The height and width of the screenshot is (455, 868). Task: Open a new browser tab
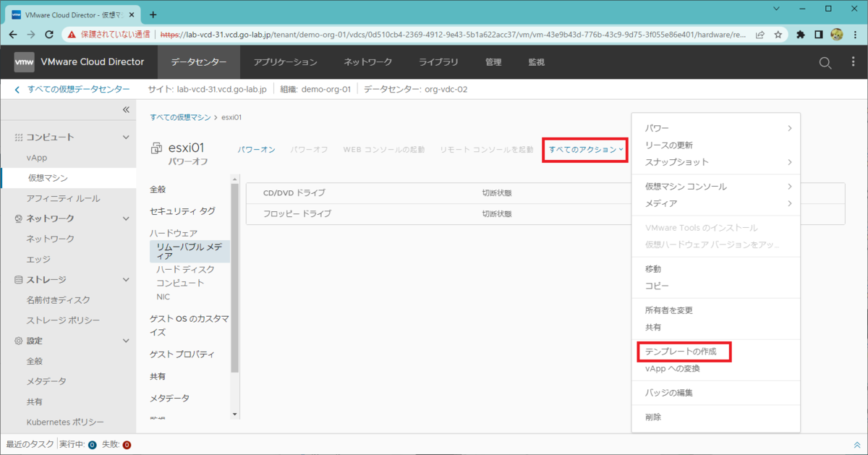153,14
